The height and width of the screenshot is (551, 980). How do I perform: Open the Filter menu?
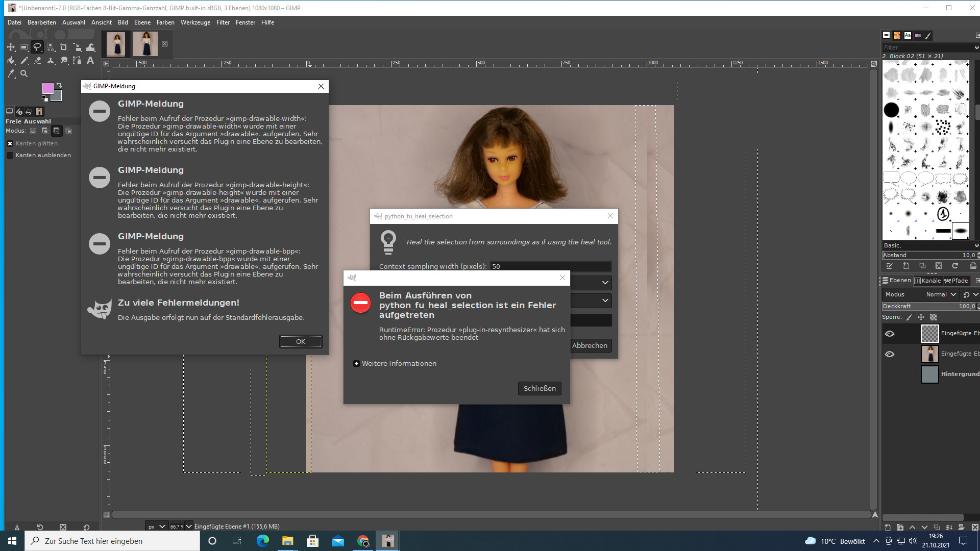223,22
